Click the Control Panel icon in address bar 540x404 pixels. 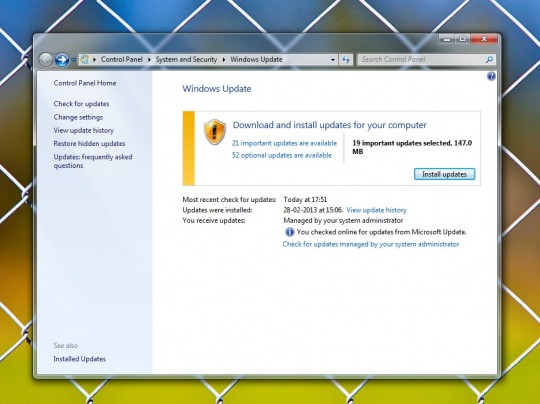point(85,59)
